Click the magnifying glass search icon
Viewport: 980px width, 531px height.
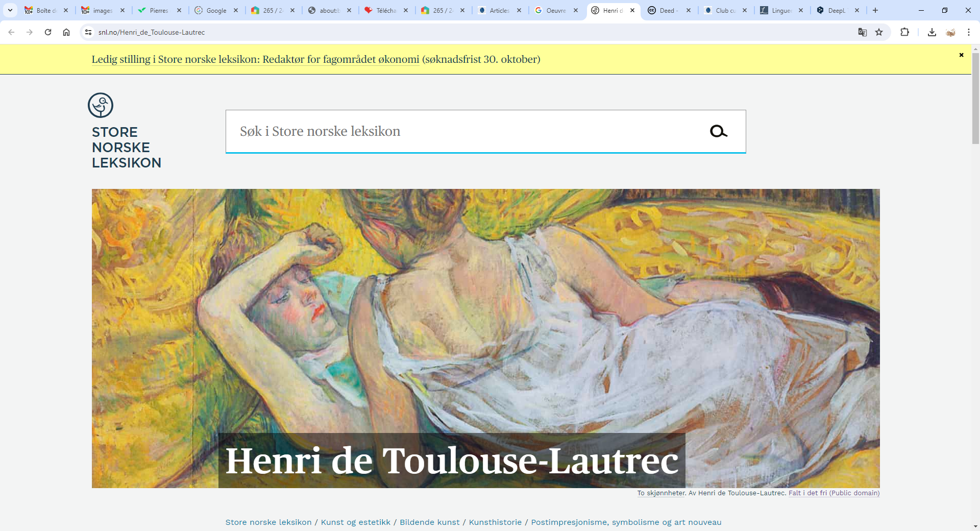pyautogui.click(x=718, y=132)
